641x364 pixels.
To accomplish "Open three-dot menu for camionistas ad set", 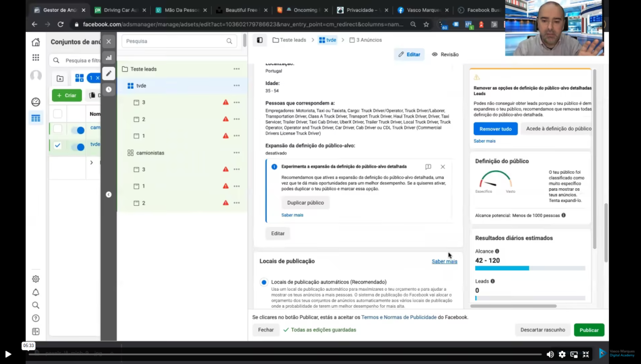I will click(x=237, y=153).
